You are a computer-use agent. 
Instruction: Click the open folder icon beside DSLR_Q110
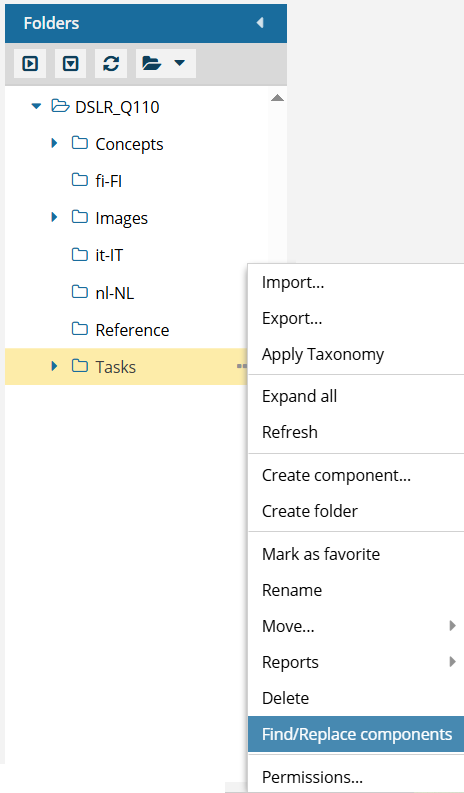point(60,106)
